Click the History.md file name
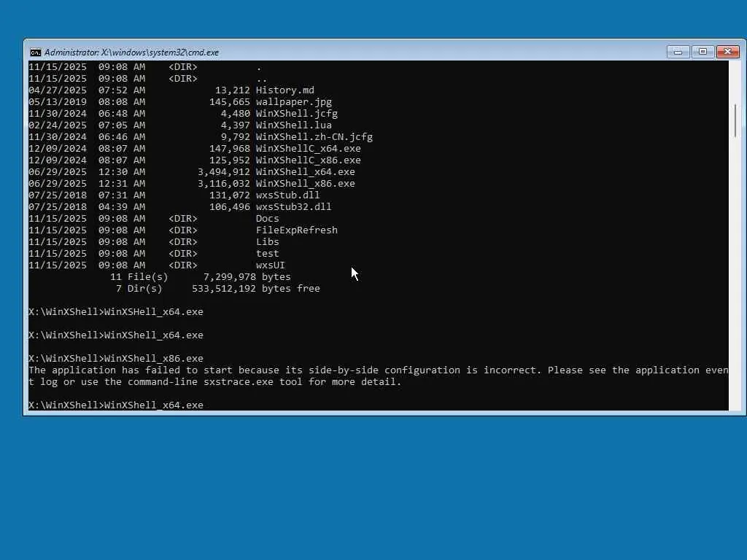 [285, 90]
